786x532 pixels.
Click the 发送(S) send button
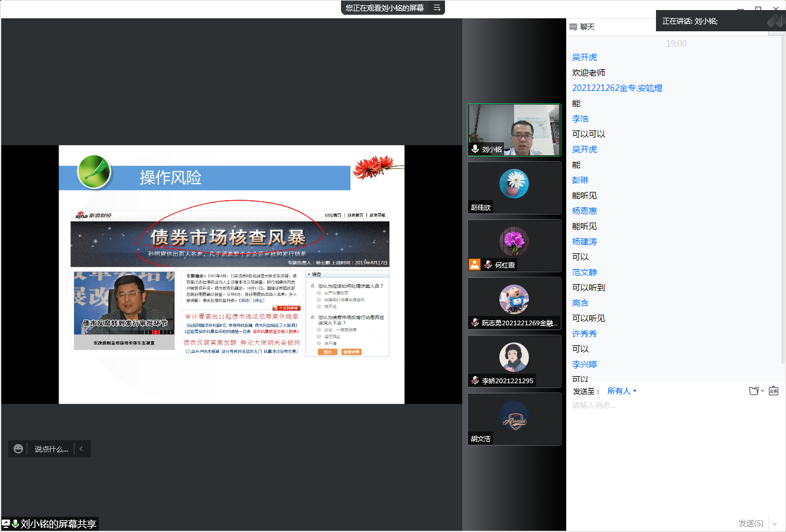click(751, 523)
